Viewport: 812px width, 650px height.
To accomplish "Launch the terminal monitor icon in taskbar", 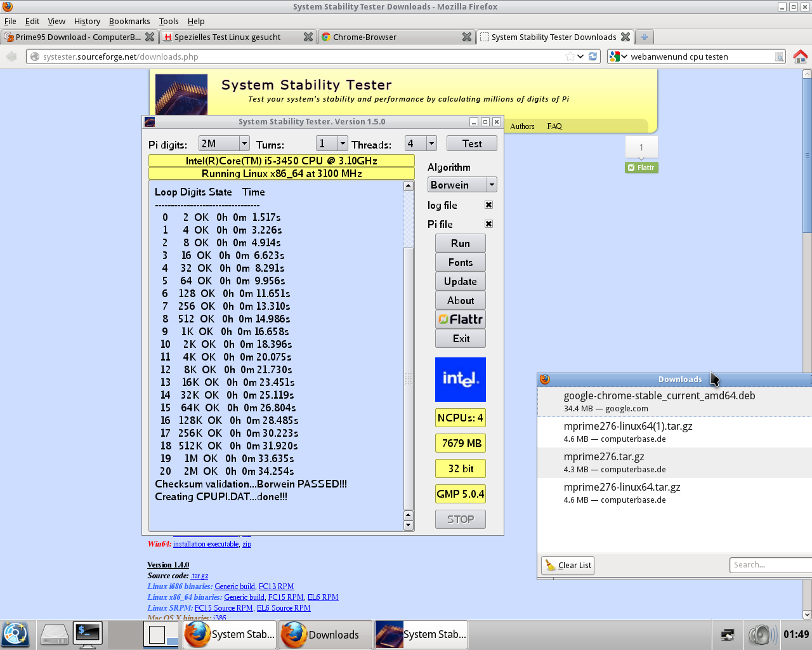I will click(88, 635).
